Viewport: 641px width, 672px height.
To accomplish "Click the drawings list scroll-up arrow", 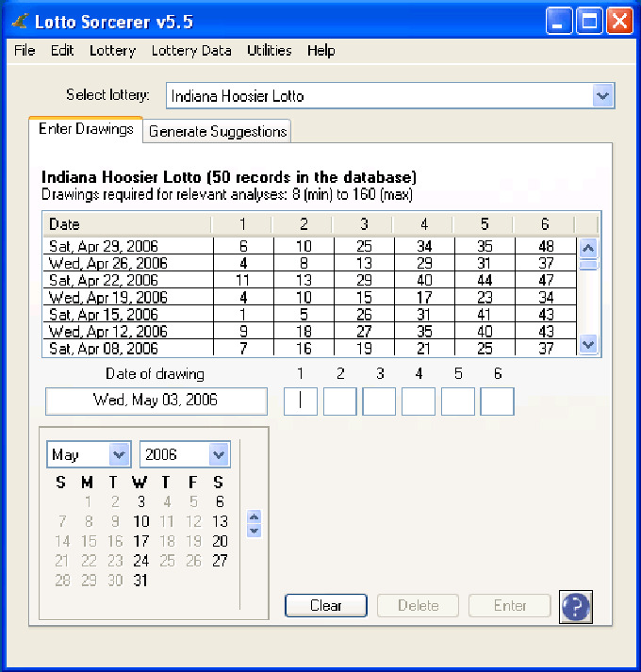I will point(588,248).
